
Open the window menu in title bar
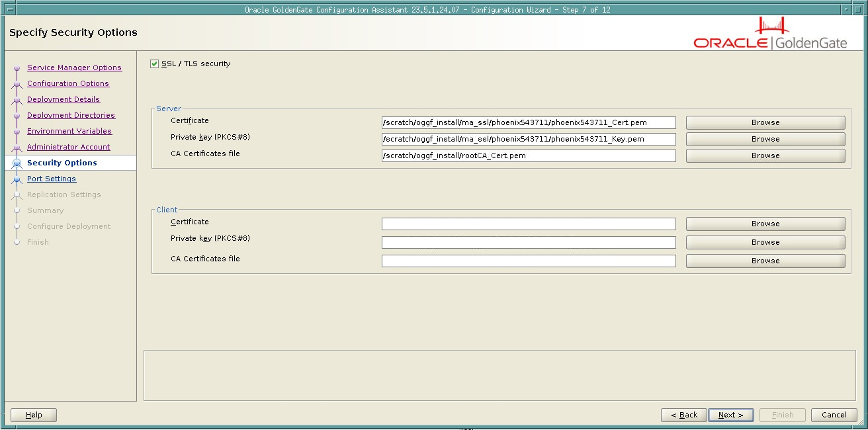point(10,9)
